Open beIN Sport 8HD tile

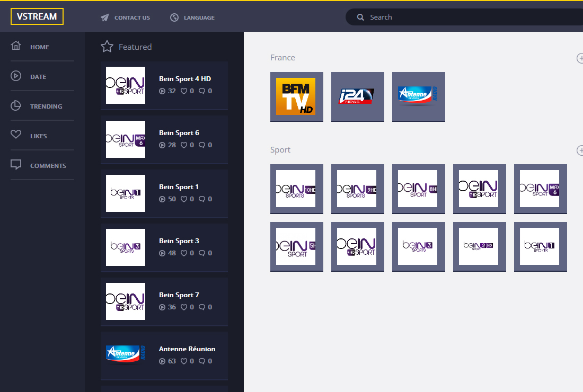[x=419, y=189]
